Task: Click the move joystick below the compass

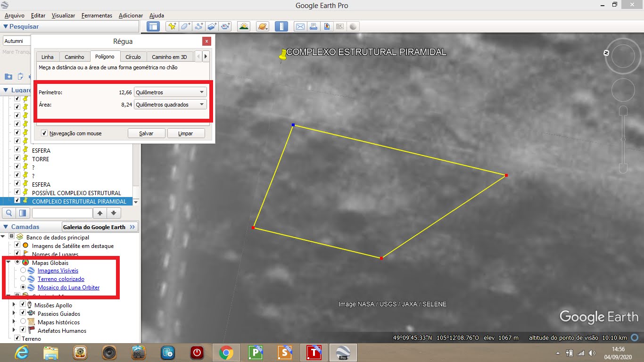Action: pyautogui.click(x=623, y=90)
